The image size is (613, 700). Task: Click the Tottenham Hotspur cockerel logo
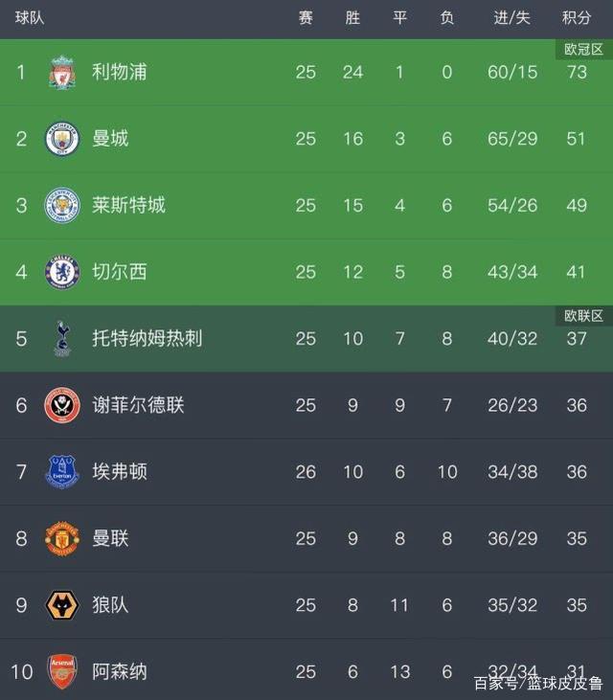coord(62,339)
